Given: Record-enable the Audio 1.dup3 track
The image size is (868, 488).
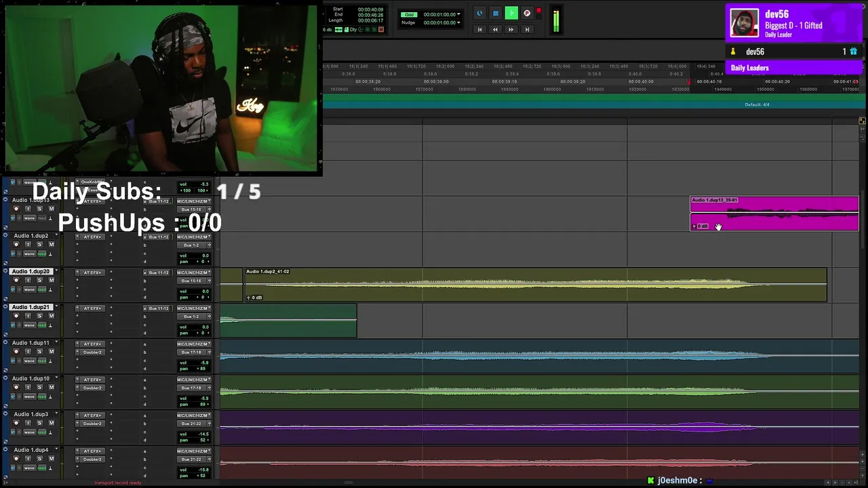Looking at the screenshot, I should pos(16,423).
